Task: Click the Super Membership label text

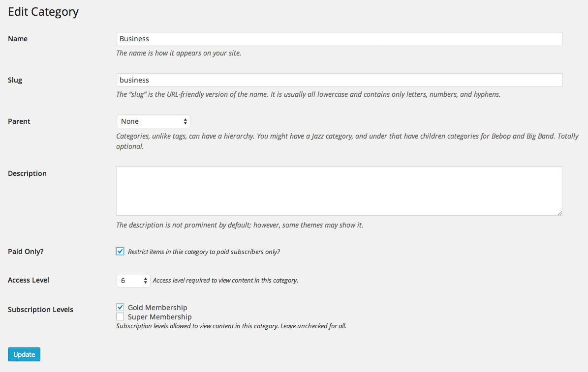Action: [x=160, y=317]
